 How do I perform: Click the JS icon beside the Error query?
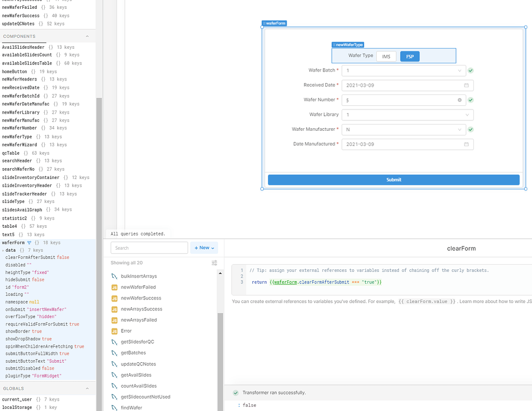[115, 331]
